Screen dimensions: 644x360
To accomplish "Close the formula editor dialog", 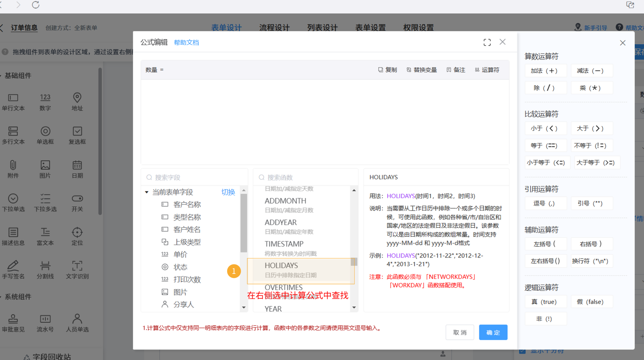I will tap(503, 42).
